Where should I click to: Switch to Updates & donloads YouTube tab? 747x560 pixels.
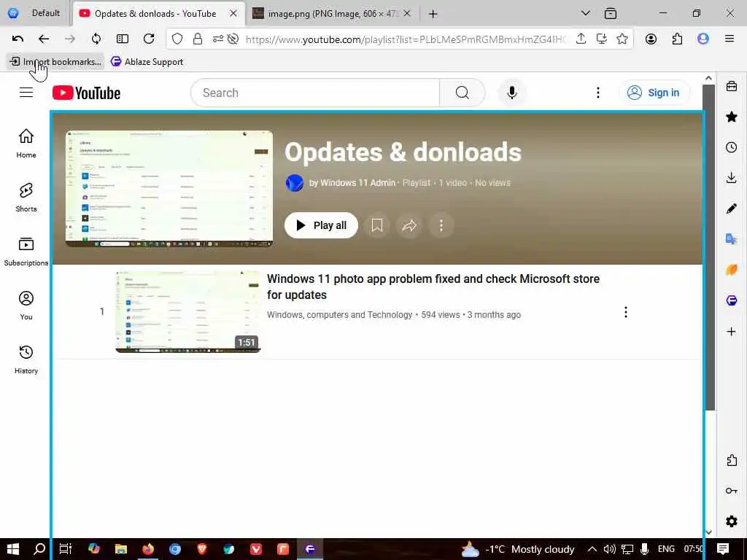click(158, 13)
